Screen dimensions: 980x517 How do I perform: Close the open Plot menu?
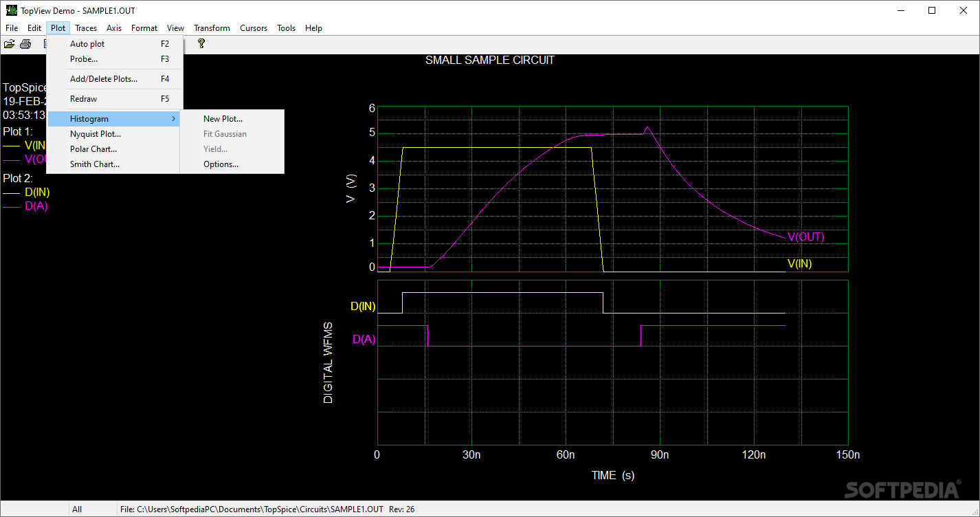(x=58, y=28)
